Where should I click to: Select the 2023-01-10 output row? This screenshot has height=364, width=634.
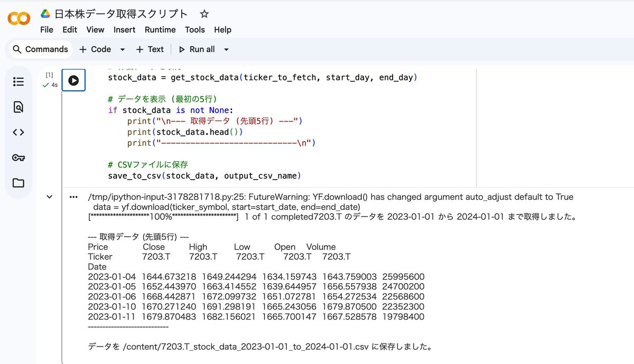[256, 307]
